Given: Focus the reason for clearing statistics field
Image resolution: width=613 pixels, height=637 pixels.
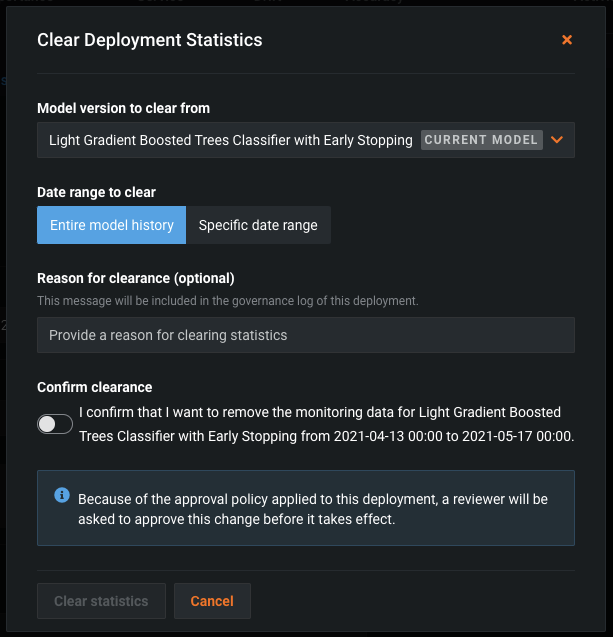Looking at the screenshot, I should tap(305, 335).
